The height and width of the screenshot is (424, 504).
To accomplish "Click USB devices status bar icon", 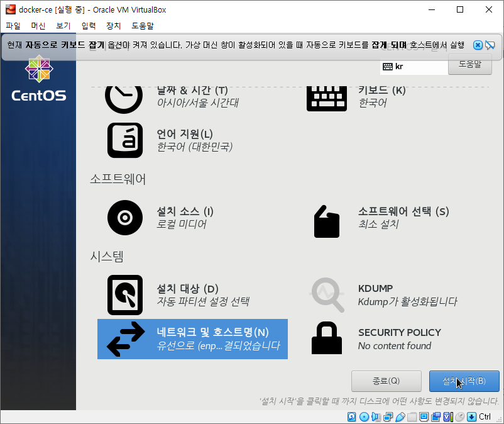I will [x=400, y=417].
